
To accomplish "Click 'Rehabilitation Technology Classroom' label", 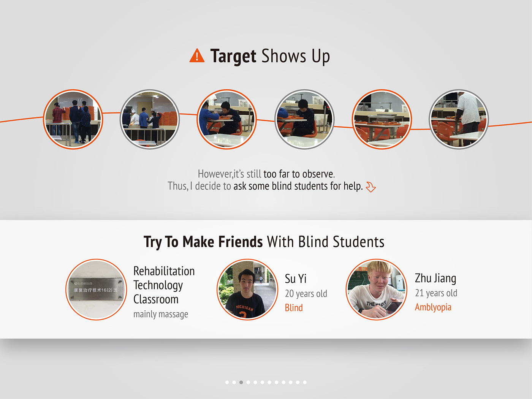I will 164,285.
